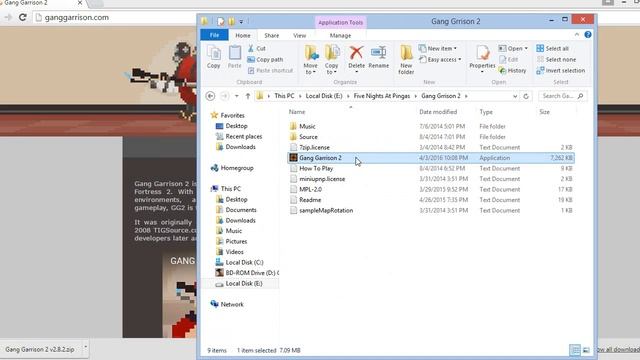Click the Properties icon

482,53
